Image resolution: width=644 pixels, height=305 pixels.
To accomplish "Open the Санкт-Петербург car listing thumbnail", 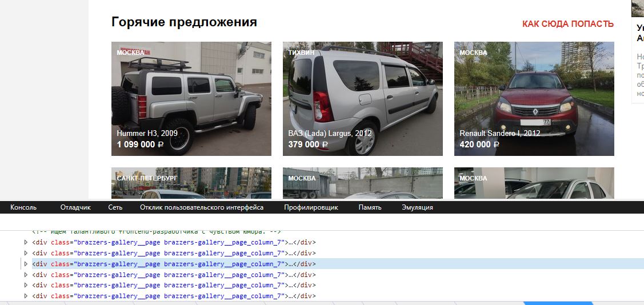I will tap(191, 183).
